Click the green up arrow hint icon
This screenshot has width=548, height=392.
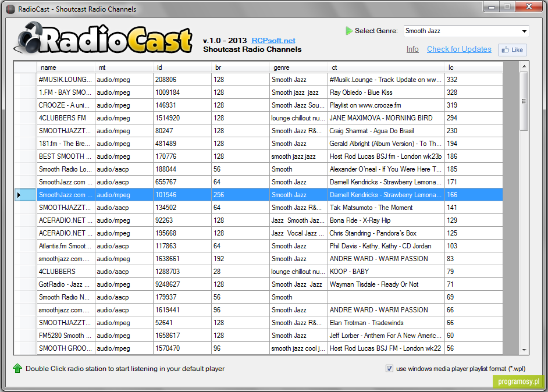tap(17, 368)
